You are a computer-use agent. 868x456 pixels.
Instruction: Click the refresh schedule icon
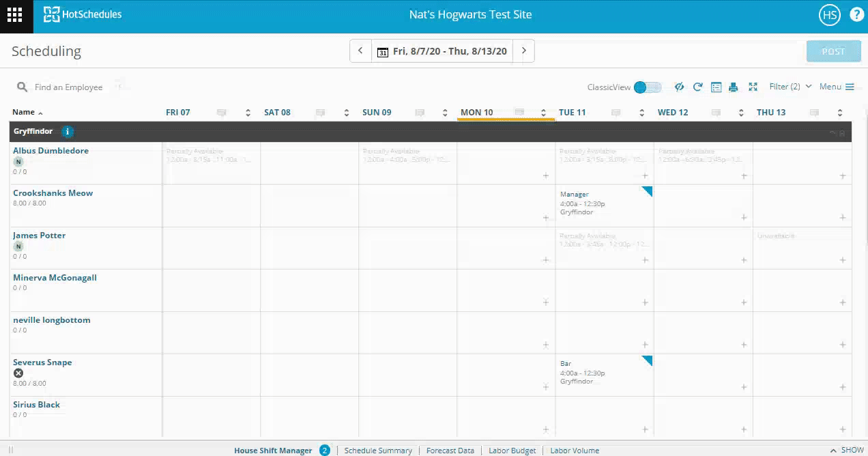697,87
